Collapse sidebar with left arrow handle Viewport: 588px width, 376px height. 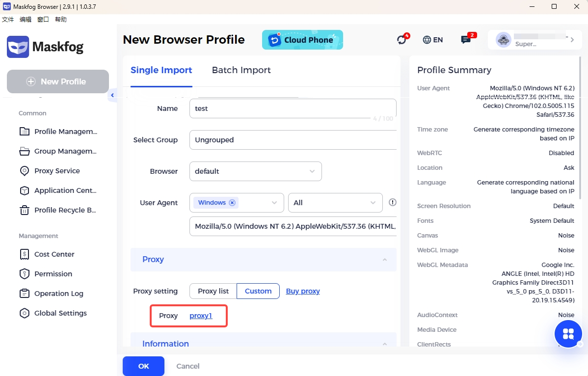click(x=112, y=95)
